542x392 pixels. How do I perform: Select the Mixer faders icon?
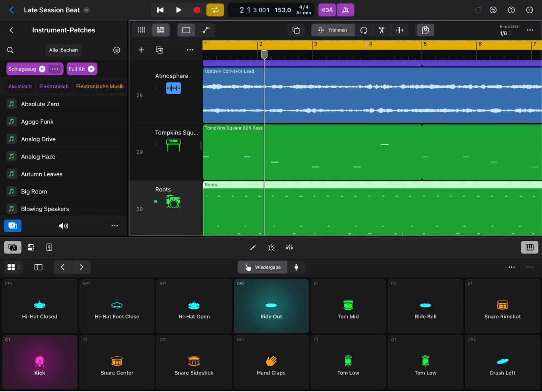290,247
